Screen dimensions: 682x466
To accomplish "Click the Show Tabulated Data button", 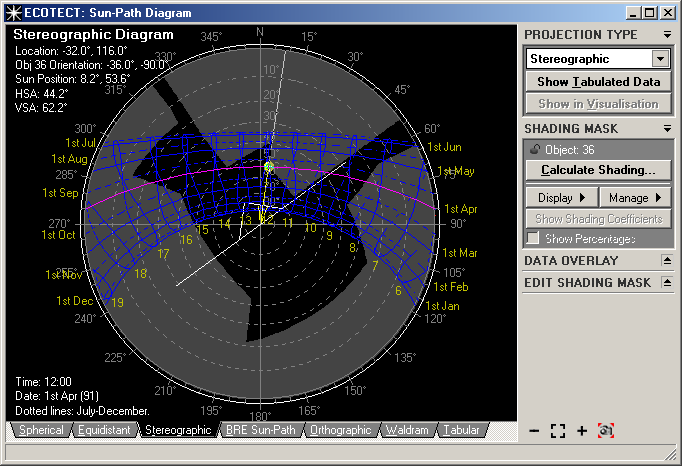I will [x=598, y=82].
